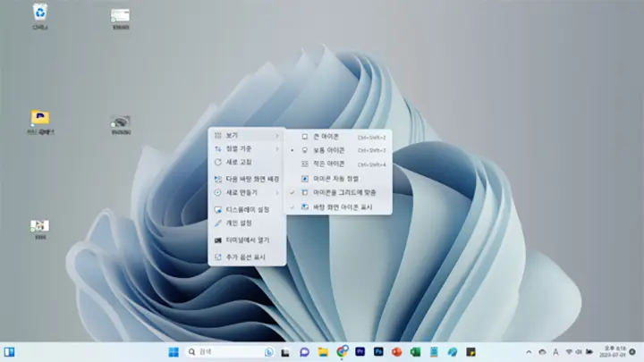Click the taskbar 검색 search box
Viewport: 644px width, 362px height.
[231, 352]
